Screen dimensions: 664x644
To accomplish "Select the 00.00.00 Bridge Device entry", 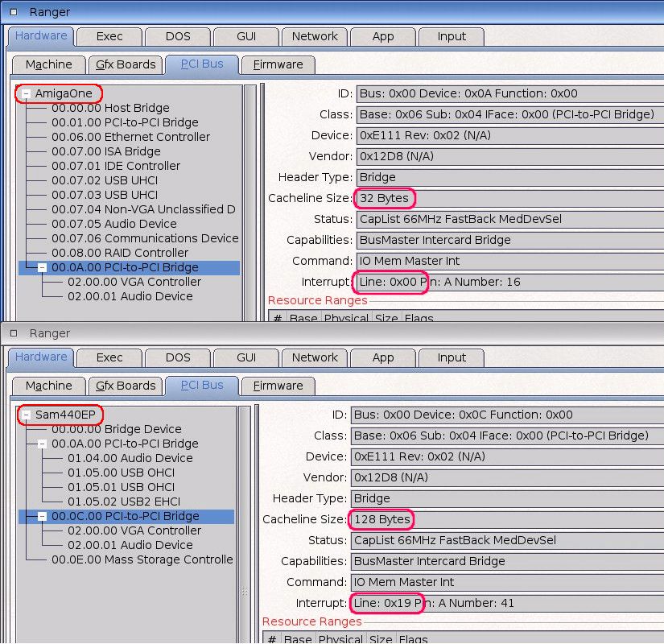I will coord(117,430).
